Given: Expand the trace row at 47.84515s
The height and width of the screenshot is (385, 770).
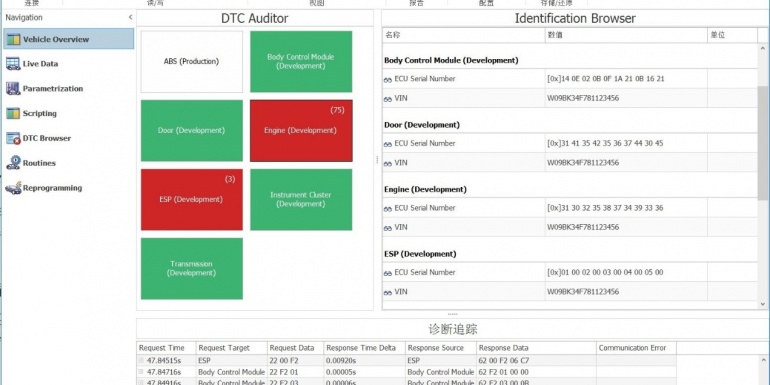Looking at the screenshot, I should coord(141,360).
